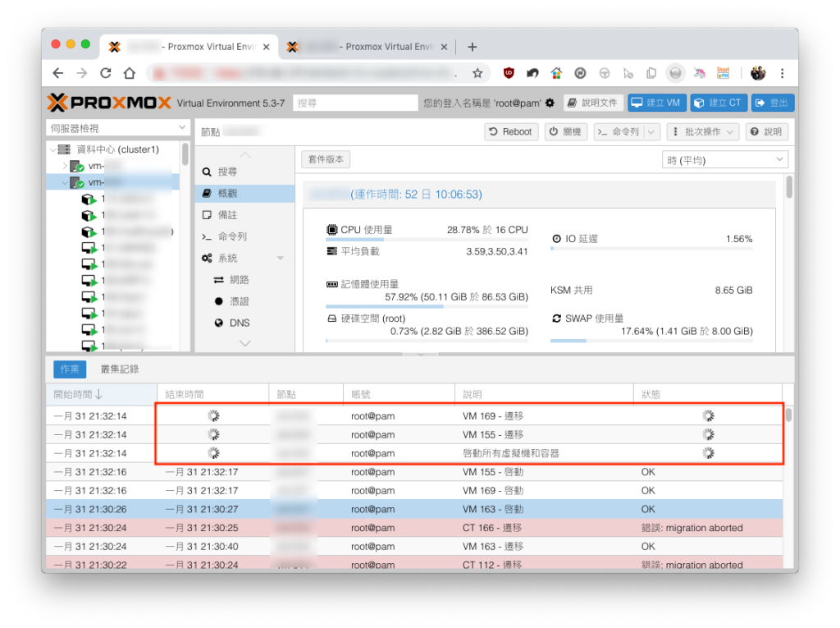Open a new browser tab

tap(472, 47)
